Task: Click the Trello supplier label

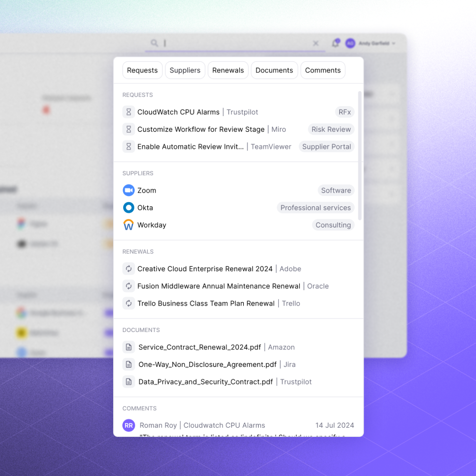Action: pyautogui.click(x=291, y=303)
